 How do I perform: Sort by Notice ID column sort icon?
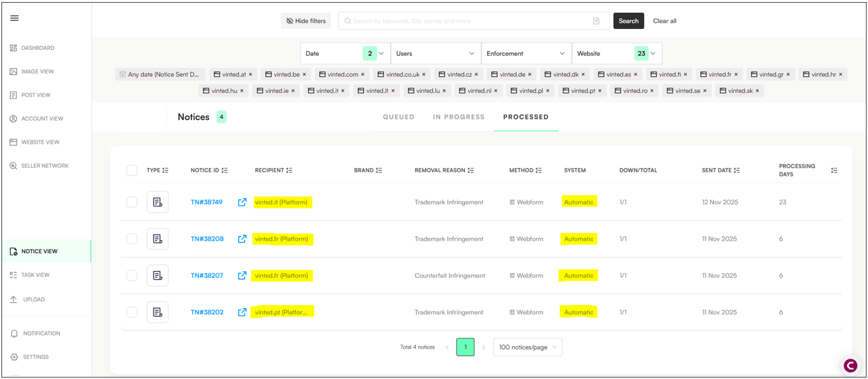(224, 171)
